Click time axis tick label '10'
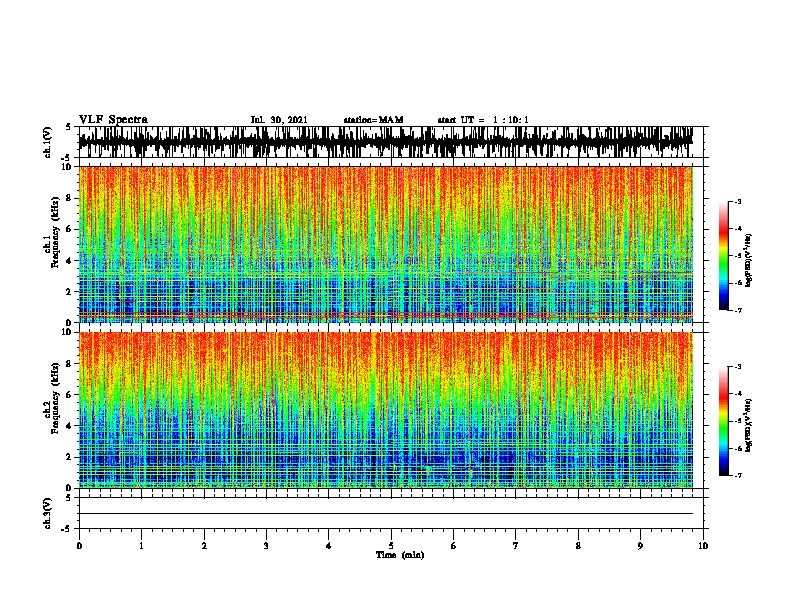Screen dimensions: 792x612 [703, 546]
